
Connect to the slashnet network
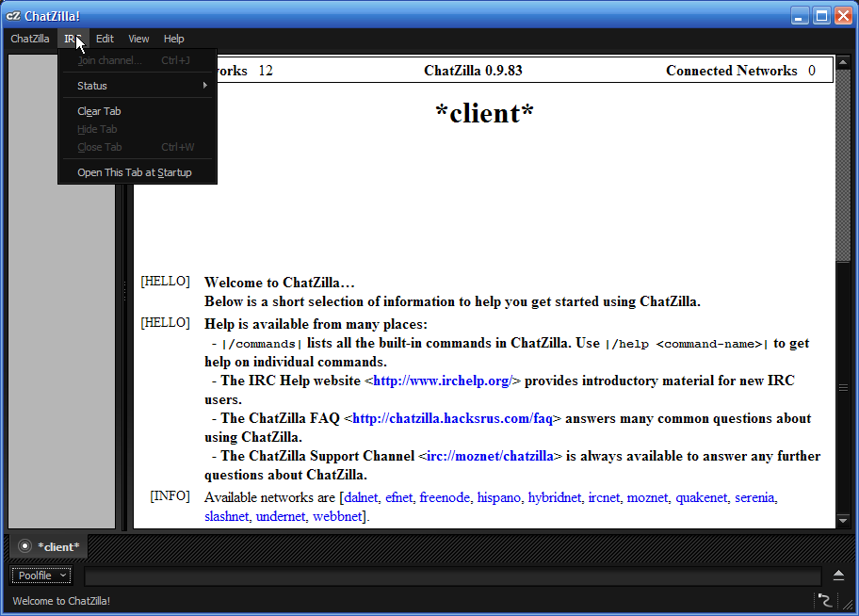point(226,516)
